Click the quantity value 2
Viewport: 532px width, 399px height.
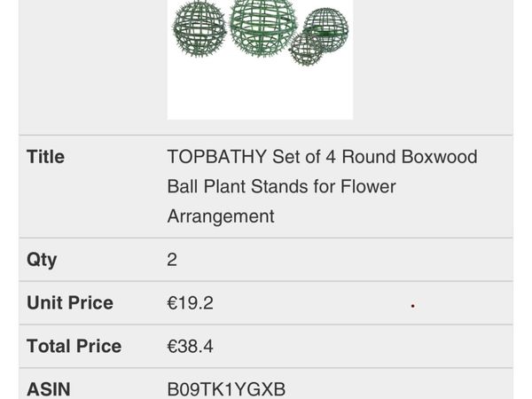click(x=172, y=260)
